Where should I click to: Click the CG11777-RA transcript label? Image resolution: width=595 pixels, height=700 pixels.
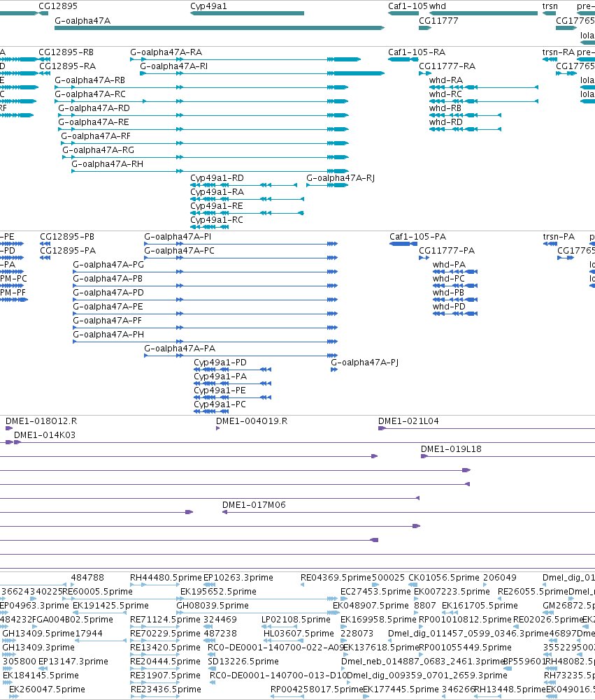(447, 66)
